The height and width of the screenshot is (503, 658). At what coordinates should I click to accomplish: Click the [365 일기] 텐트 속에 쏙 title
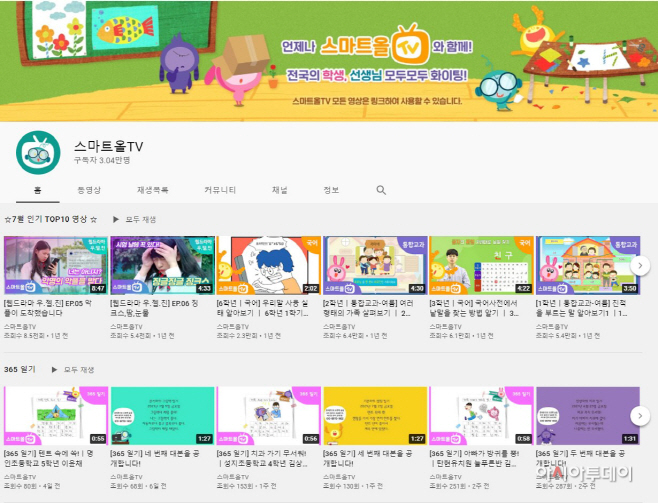pos(49,458)
